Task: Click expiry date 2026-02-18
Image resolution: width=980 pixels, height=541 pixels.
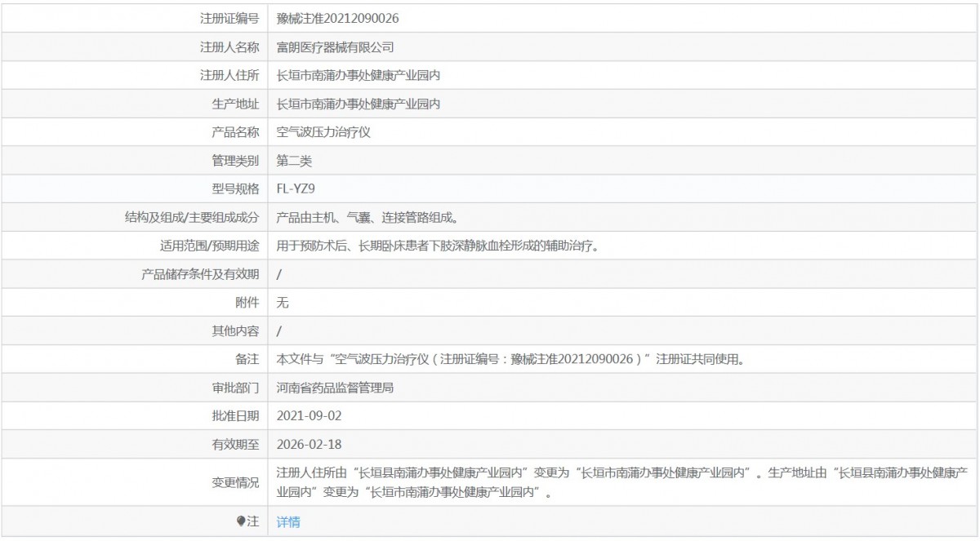Action: tap(310, 445)
